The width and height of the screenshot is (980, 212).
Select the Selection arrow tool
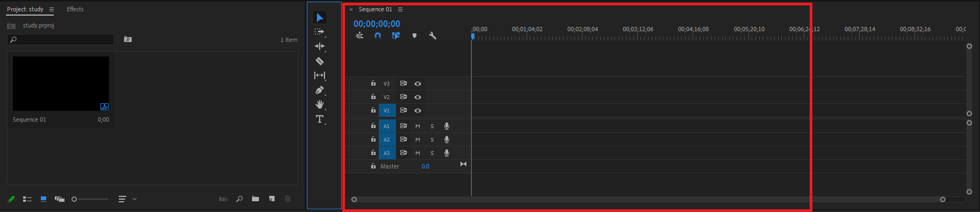point(320,18)
